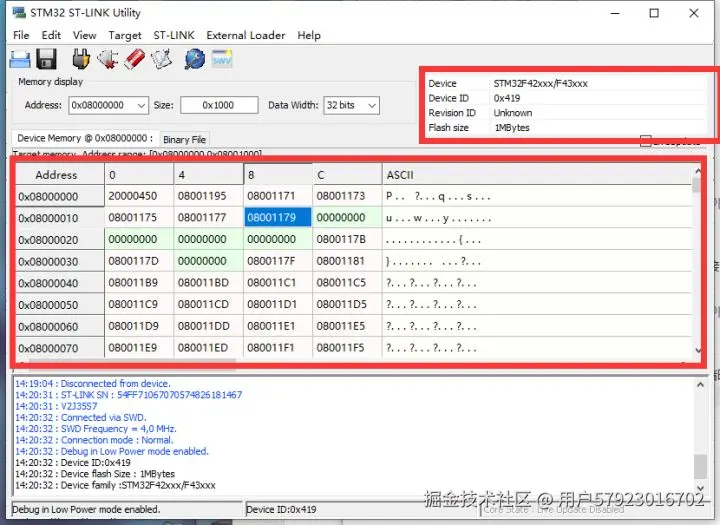
Task: Click memory table scroll up arrow
Action: point(698,171)
